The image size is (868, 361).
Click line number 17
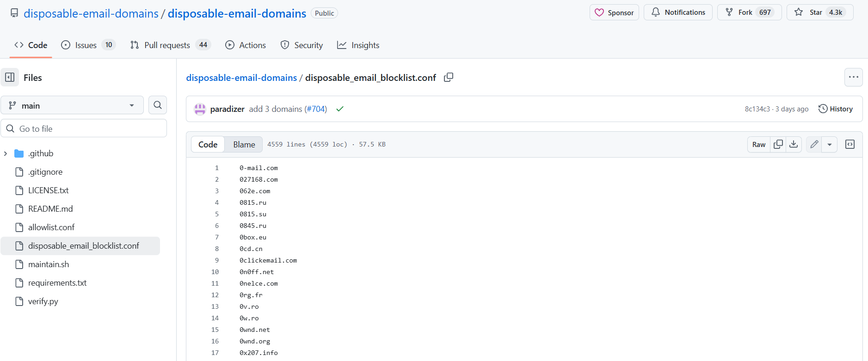coord(215,353)
